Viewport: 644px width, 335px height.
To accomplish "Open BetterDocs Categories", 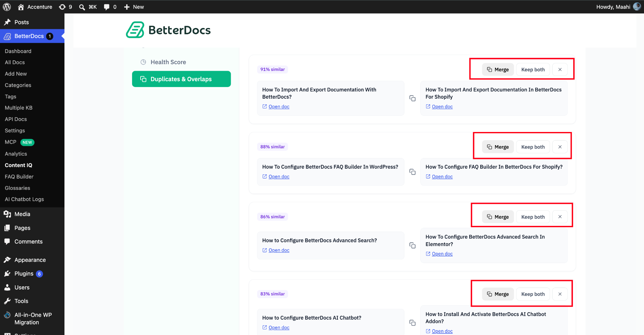I will tap(18, 85).
